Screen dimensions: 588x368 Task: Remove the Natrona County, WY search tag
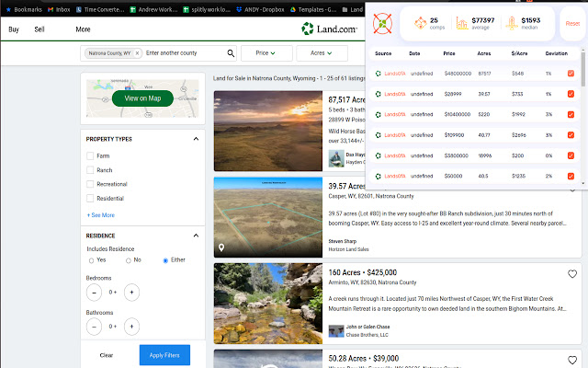(137, 54)
